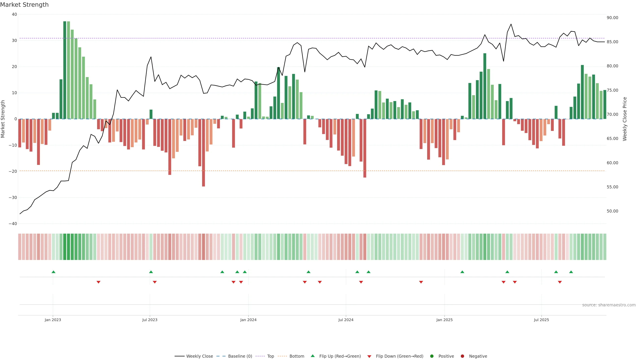Click the first green flip-up marker near Jan 2023
Screen dimensions: 644x362
[x=53, y=272]
